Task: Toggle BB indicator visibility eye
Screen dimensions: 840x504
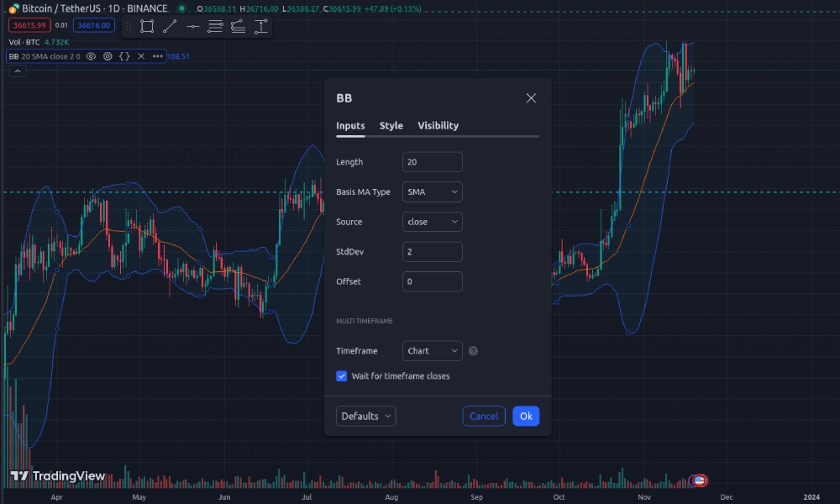Action: [x=91, y=56]
